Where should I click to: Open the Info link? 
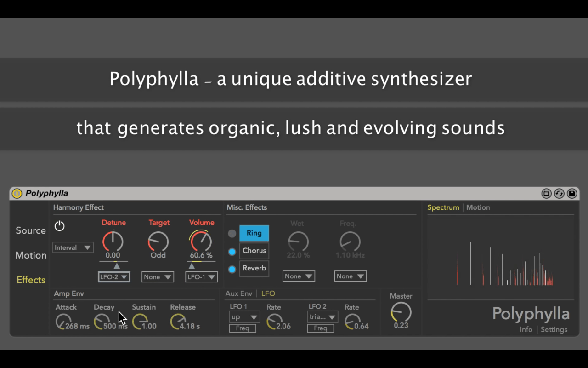click(x=526, y=329)
